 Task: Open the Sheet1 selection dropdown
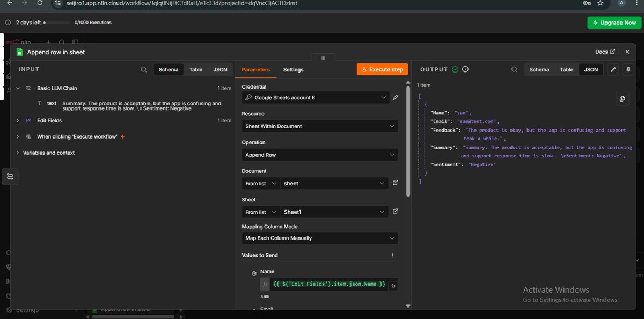[334, 212]
